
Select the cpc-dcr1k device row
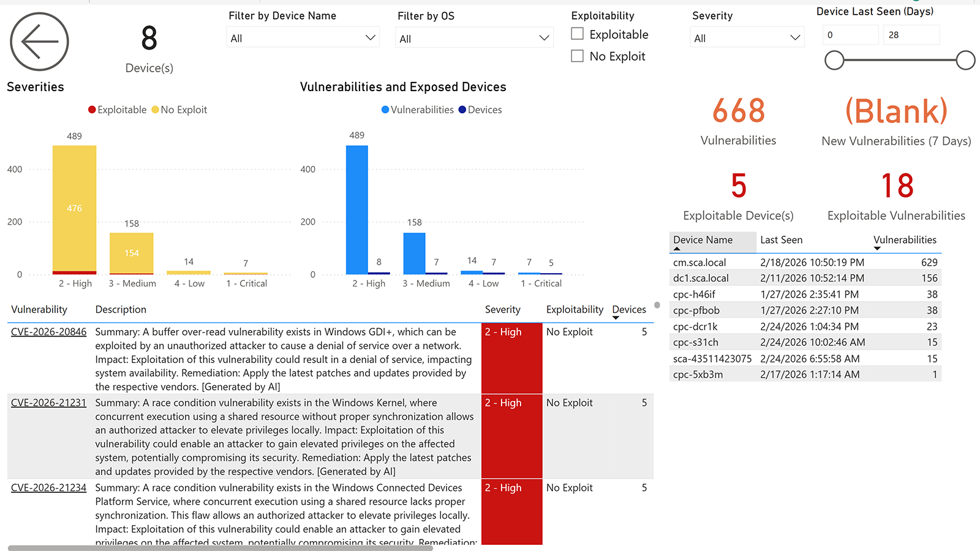pos(805,326)
